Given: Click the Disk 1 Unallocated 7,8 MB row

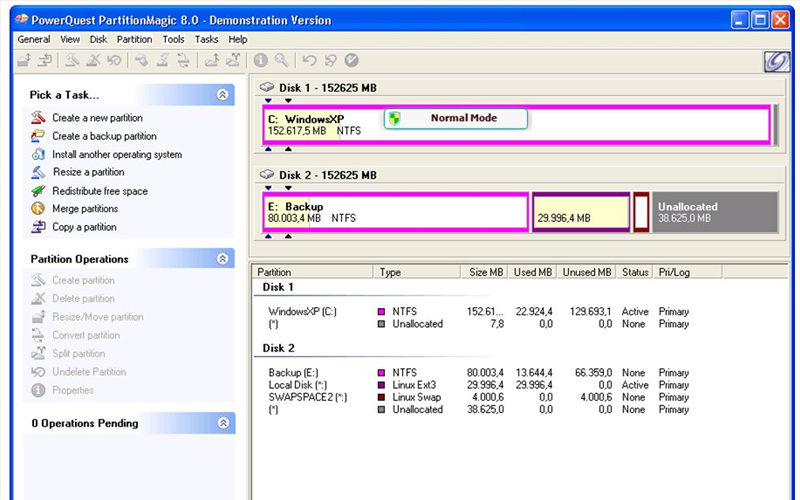Looking at the screenshot, I should 479,323.
